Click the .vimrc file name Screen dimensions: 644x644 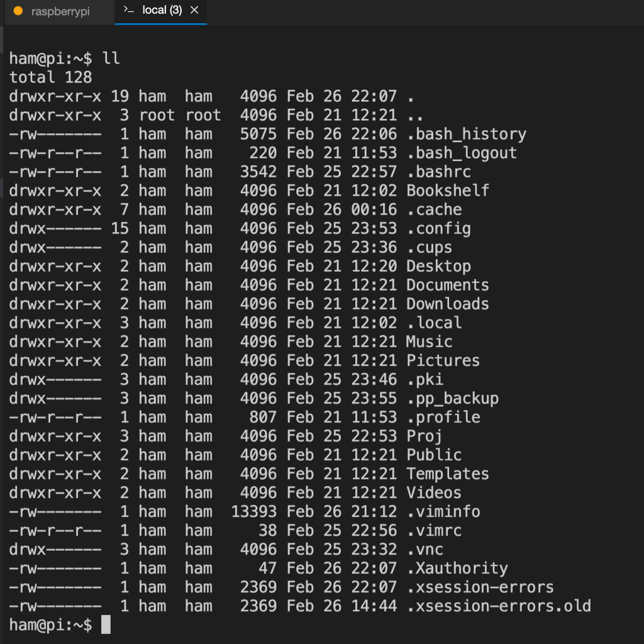[434, 531]
